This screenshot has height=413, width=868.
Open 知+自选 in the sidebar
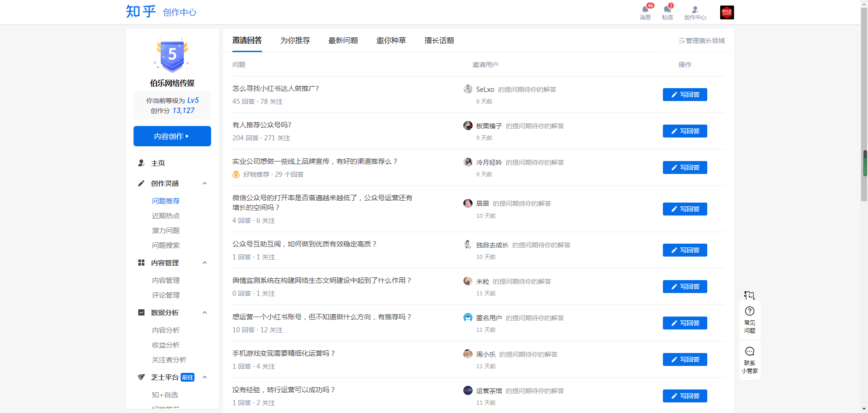[x=165, y=395]
